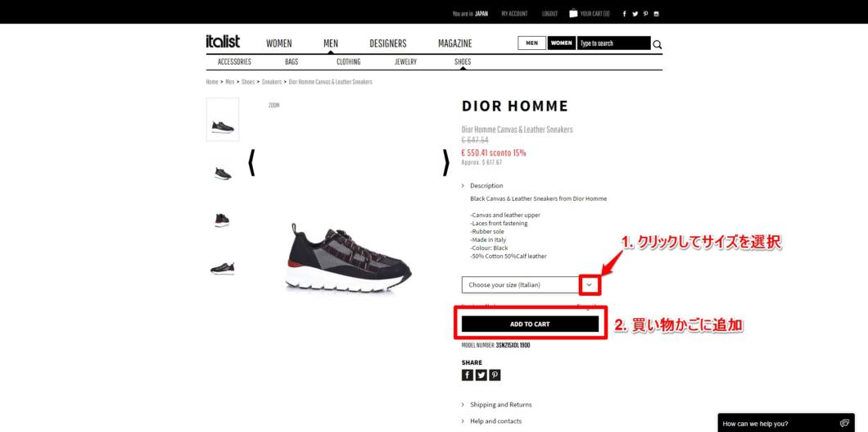Show previous product image arrow

click(x=251, y=163)
